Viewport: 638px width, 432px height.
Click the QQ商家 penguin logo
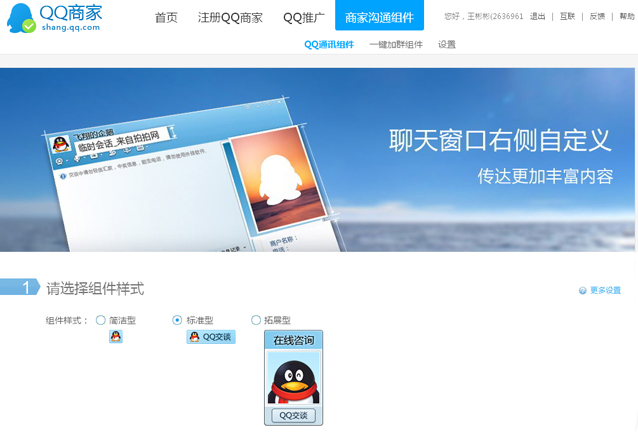click(21, 18)
